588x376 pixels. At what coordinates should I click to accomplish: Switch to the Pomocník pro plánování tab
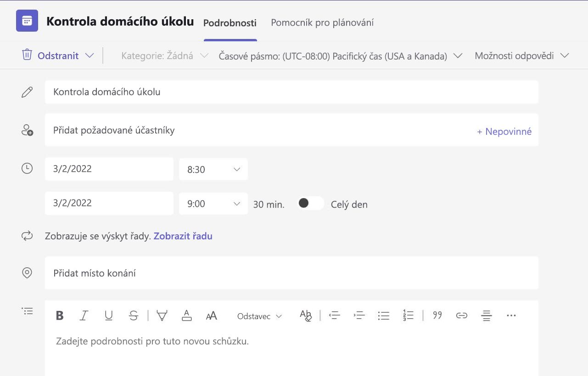(322, 22)
